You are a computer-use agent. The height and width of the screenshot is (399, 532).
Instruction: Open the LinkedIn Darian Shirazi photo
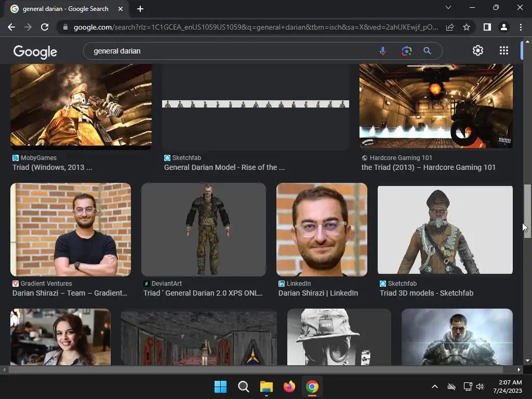tap(322, 230)
